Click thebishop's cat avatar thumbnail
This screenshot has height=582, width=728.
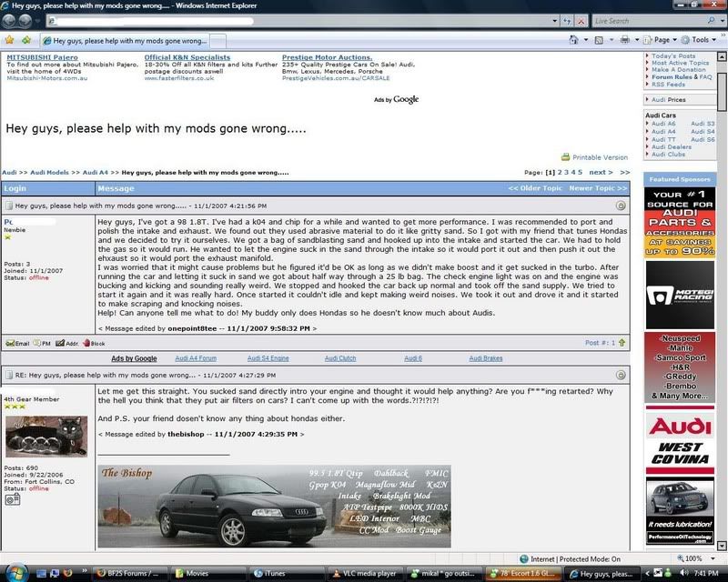coord(46,436)
